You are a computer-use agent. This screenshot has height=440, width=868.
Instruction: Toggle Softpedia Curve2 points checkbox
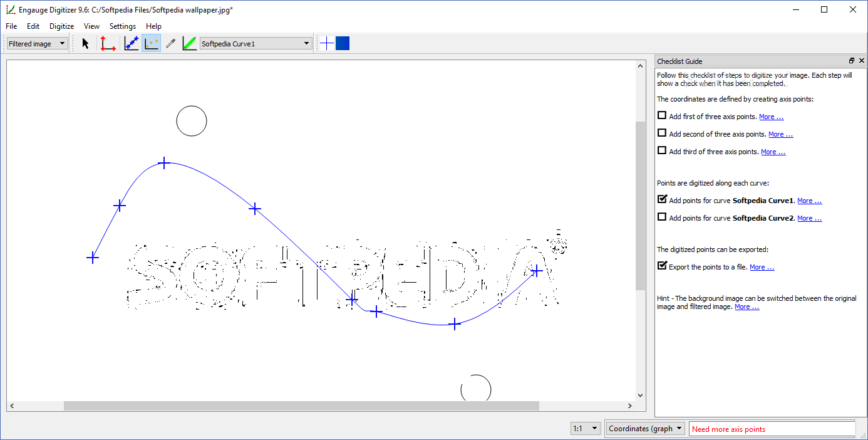pos(662,217)
